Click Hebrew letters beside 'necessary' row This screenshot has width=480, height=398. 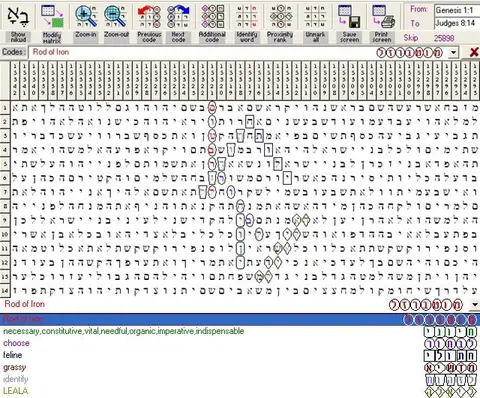pos(451,332)
